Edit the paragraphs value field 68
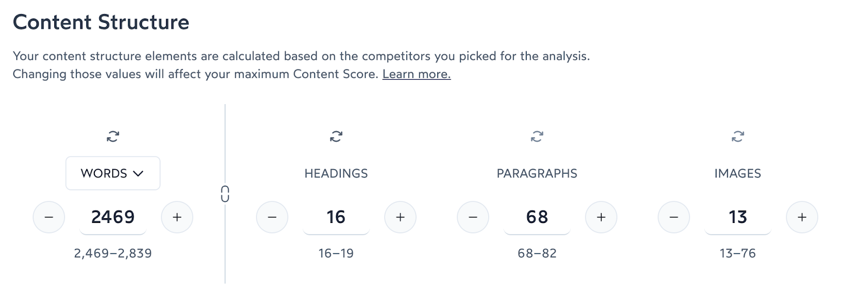This screenshot has width=868, height=306. (x=537, y=217)
